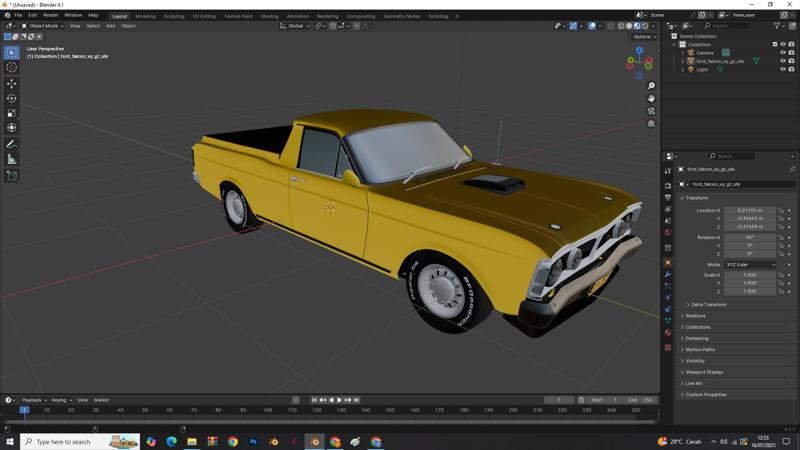Open the Texture properties checker tab
This screenshot has width=800, height=450.
pyautogui.click(x=668, y=347)
